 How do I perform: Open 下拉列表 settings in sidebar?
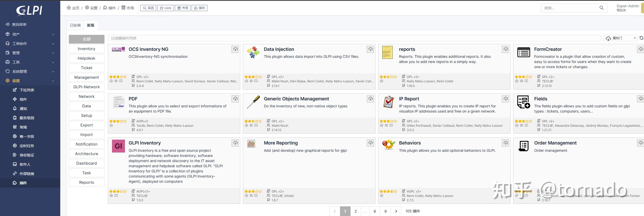[x=27, y=90]
